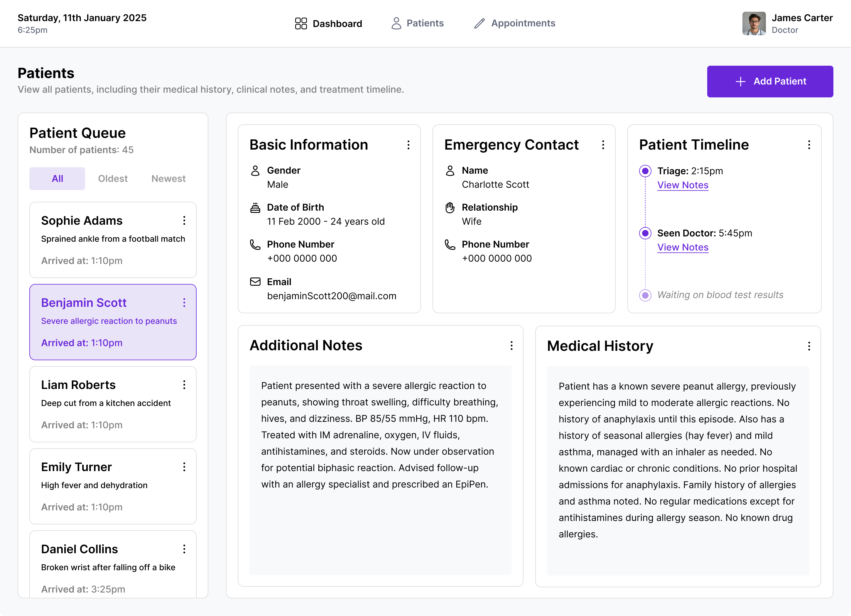Open Liam Roberts card options menu
The height and width of the screenshot is (616, 851).
pyautogui.click(x=184, y=385)
